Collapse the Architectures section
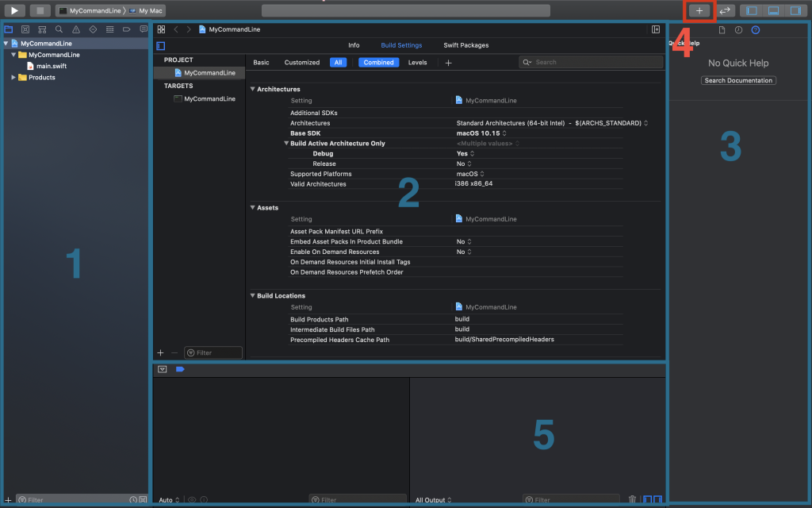Viewport: 812px width, 508px height. pyautogui.click(x=253, y=89)
